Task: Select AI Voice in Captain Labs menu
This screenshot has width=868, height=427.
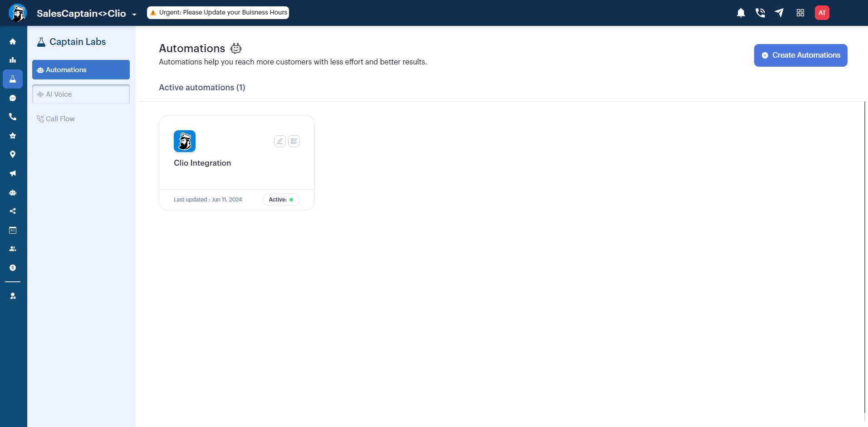Action: (81, 94)
